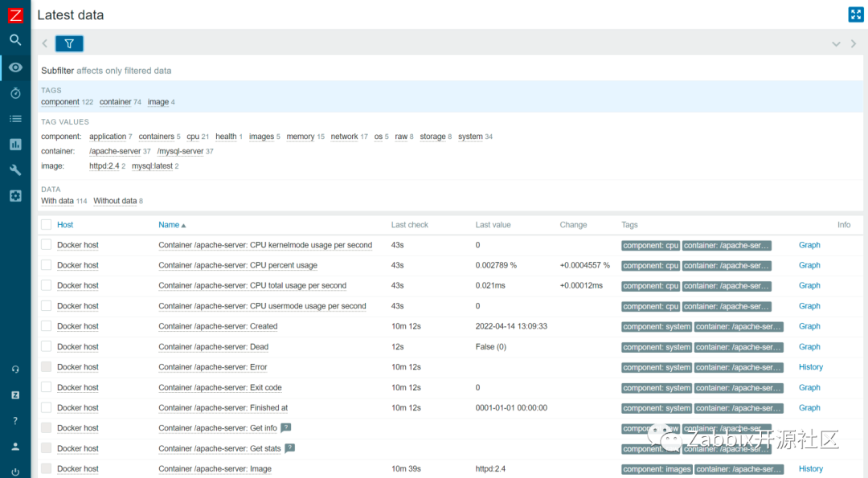
Task: Filter by component tag subfilter
Action: tap(59, 102)
